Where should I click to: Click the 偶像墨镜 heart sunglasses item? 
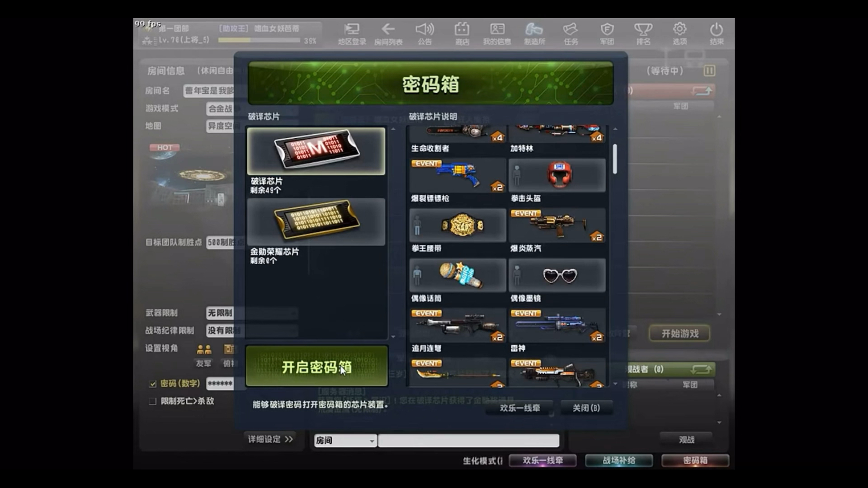pyautogui.click(x=557, y=275)
